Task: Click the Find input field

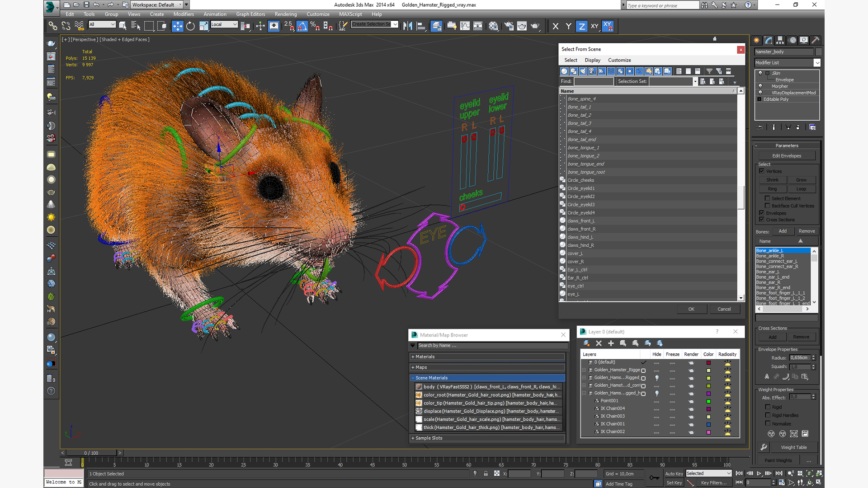Action: pos(594,81)
